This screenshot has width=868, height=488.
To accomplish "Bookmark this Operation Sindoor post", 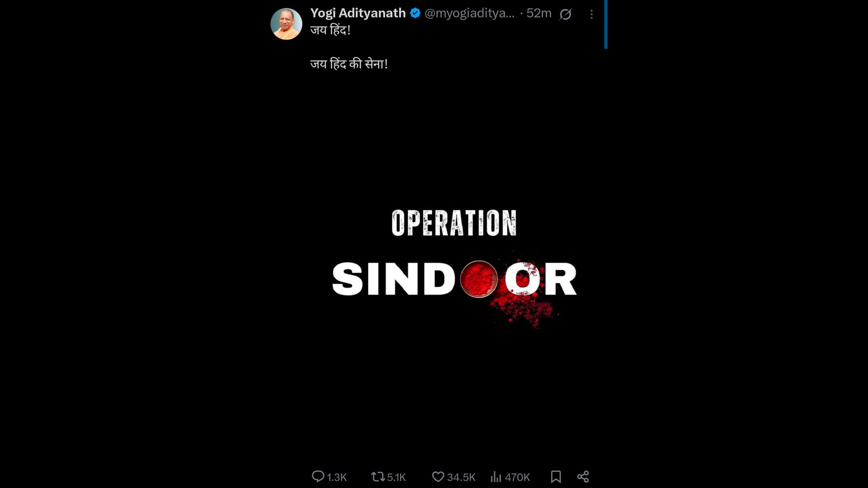I will tap(556, 477).
